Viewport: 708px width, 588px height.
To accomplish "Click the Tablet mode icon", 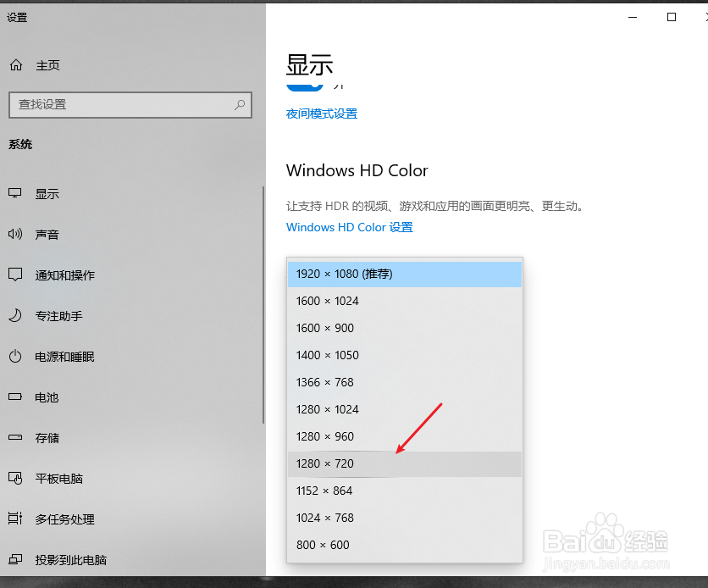I will click(15, 478).
